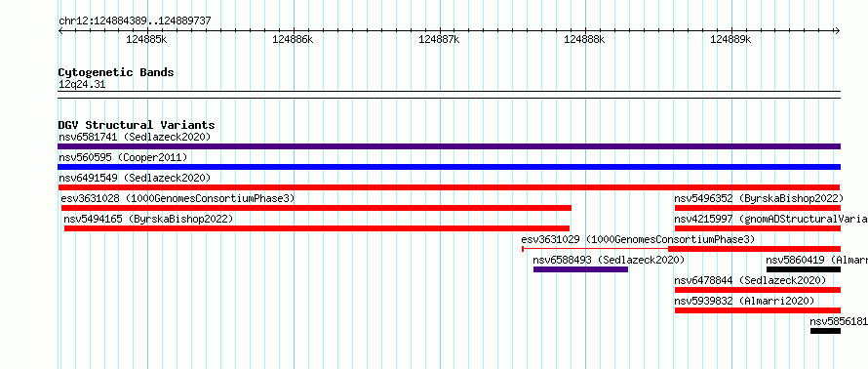Open the nsv6491549 (Sedlazeck2020) label
868x369 pixels.
pyautogui.click(x=135, y=178)
